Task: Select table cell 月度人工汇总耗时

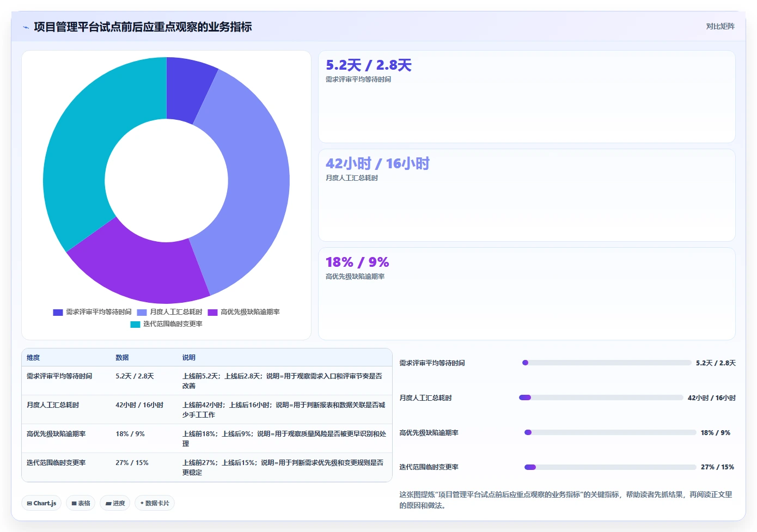Action: coord(53,405)
